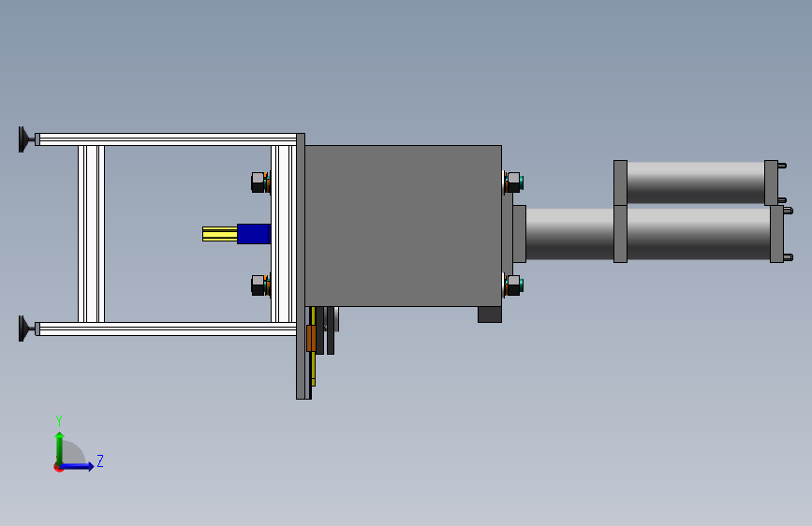Click the red origin point of the triad
The image size is (812, 526).
click(x=58, y=468)
